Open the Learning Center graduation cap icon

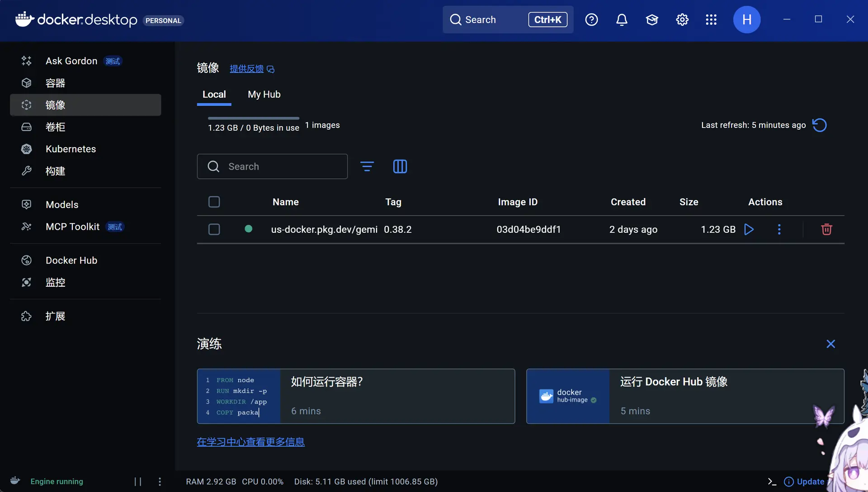[x=652, y=19]
